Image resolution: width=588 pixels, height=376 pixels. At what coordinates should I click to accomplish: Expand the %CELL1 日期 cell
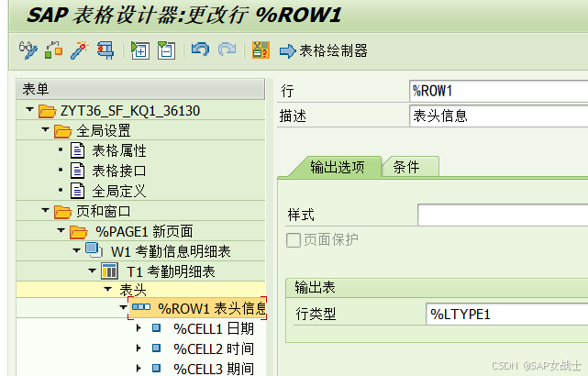pos(139,328)
